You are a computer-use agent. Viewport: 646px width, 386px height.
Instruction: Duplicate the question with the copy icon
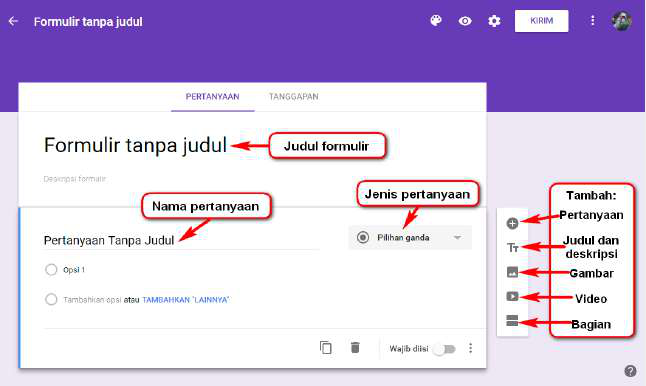coord(325,348)
